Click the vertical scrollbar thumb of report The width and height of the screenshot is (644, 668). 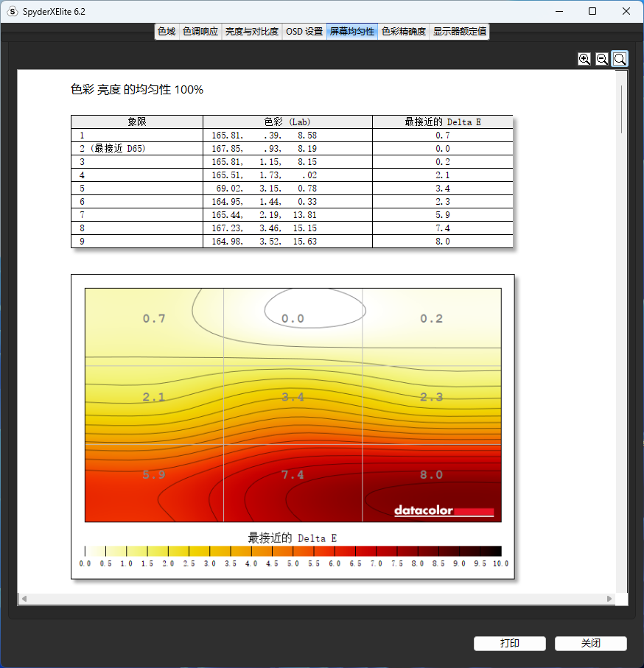pos(623,109)
